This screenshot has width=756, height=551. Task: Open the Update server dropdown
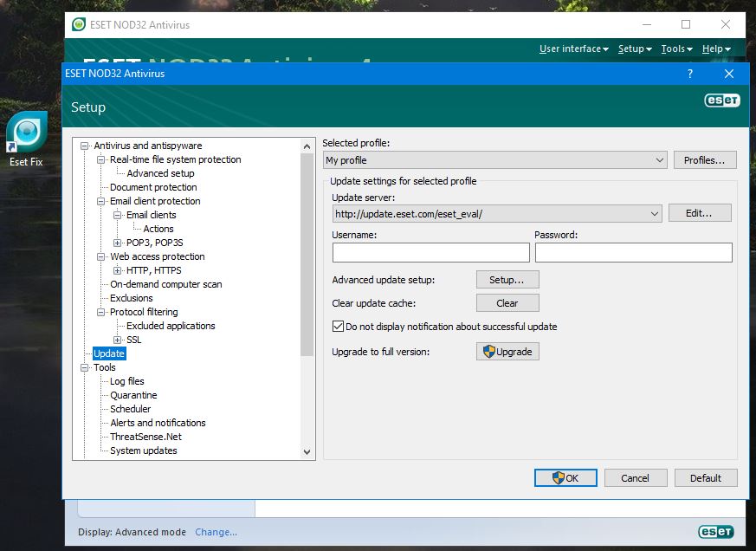click(497, 214)
